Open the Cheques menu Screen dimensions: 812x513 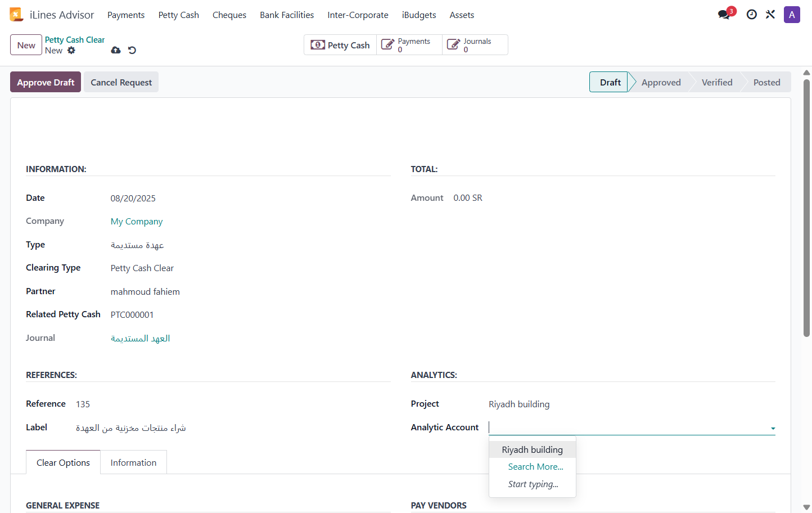[x=229, y=15]
